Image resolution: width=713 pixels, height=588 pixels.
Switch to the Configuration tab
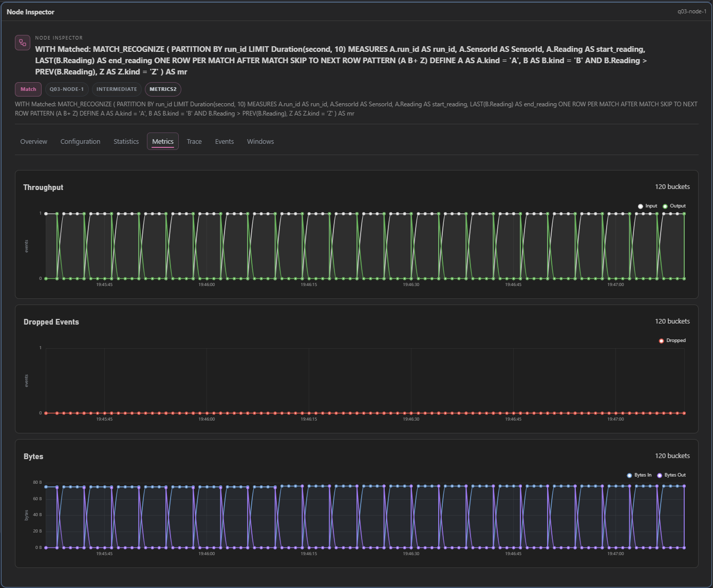[80, 142]
